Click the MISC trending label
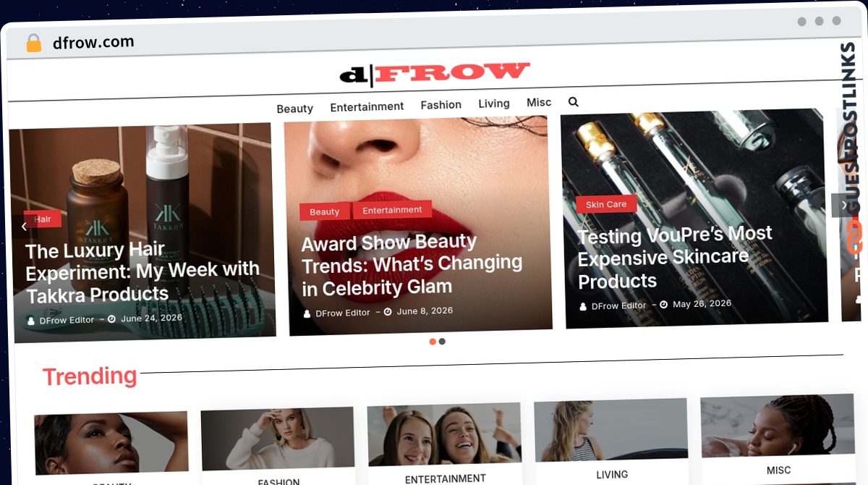This screenshot has width=868, height=485. [x=778, y=470]
